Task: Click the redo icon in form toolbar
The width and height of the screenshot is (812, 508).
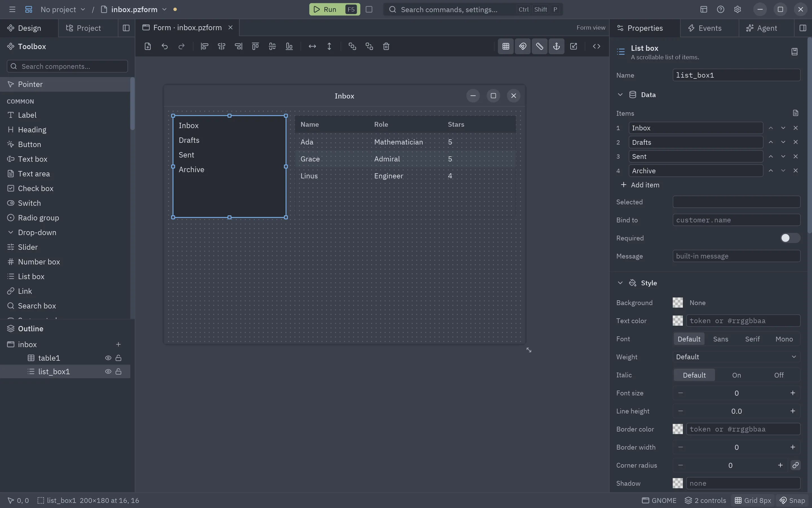Action: [182, 46]
